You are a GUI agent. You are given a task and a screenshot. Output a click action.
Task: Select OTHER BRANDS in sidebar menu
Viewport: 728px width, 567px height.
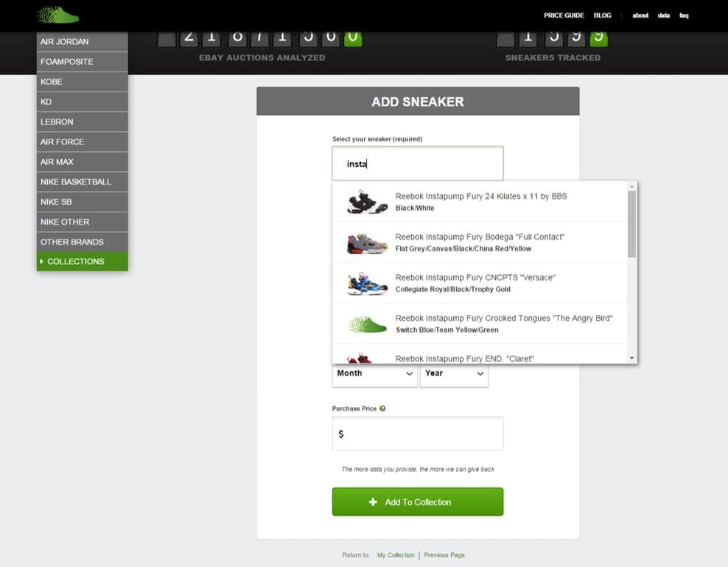(x=83, y=242)
